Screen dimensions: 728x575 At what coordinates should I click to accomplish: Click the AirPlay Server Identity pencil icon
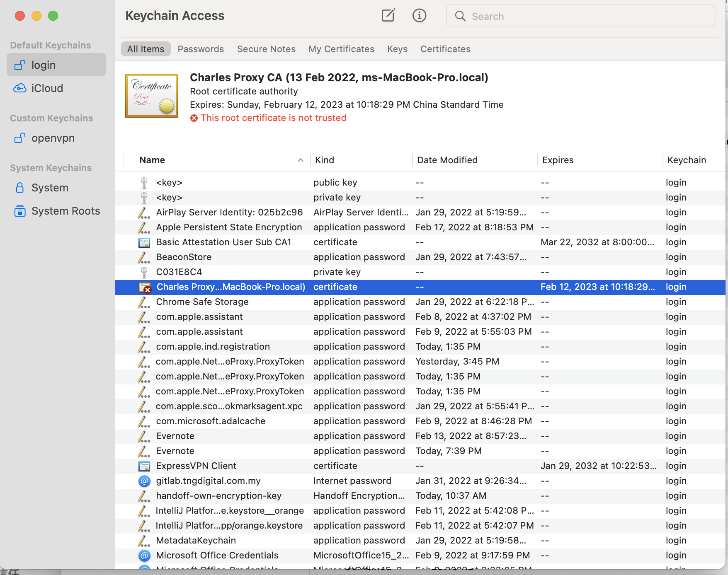[144, 213]
